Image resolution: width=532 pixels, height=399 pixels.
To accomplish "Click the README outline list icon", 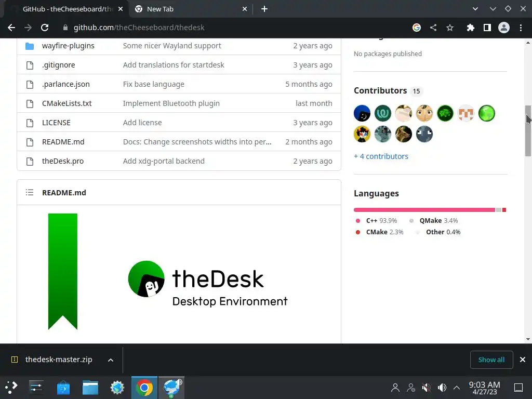I will (x=30, y=192).
